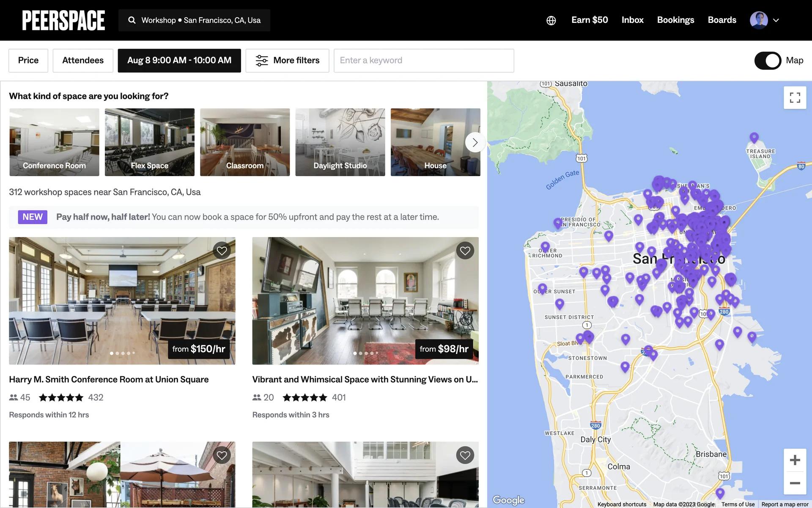
Task: Click the globe language icon
Action: (551, 20)
